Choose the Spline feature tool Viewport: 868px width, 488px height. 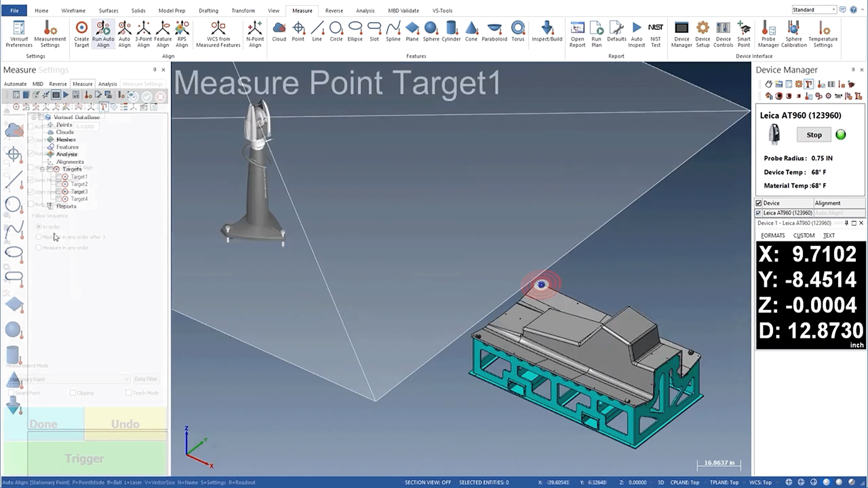point(393,32)
